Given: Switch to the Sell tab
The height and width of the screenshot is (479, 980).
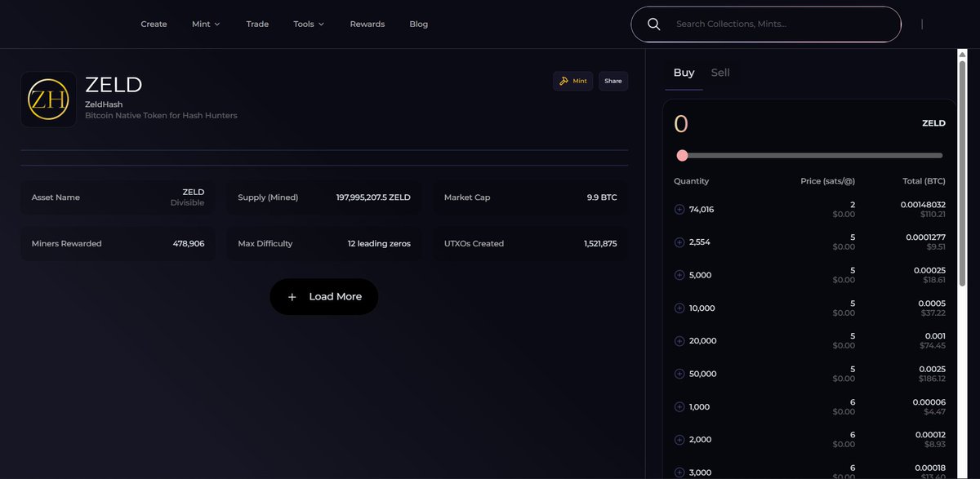Looking at the screenshot, I should pos(720,73).
